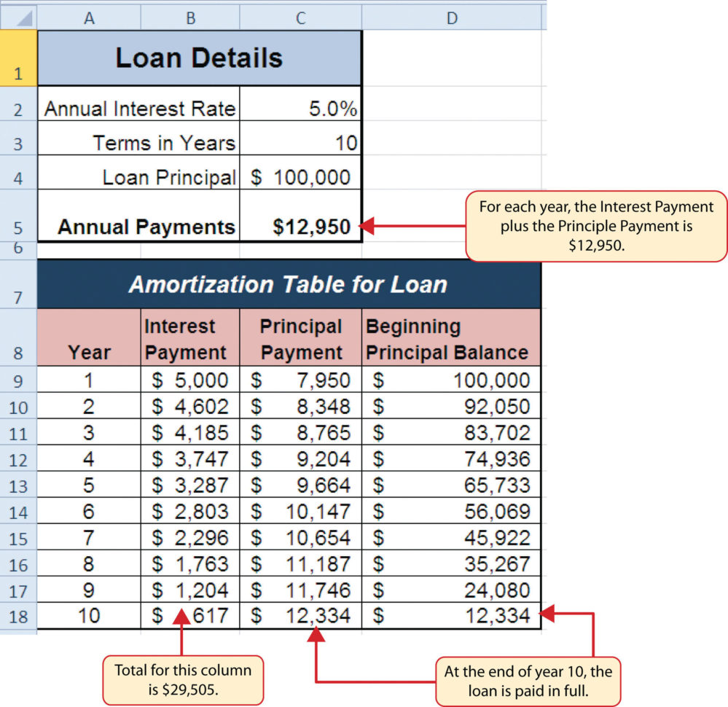Click the Beginning Principal Balance heading

pyautogui.click(x=448, y=337)
